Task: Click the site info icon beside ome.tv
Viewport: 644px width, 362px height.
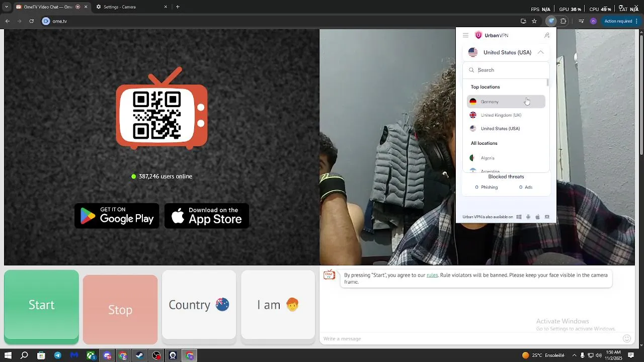Action: pos(46,21)
